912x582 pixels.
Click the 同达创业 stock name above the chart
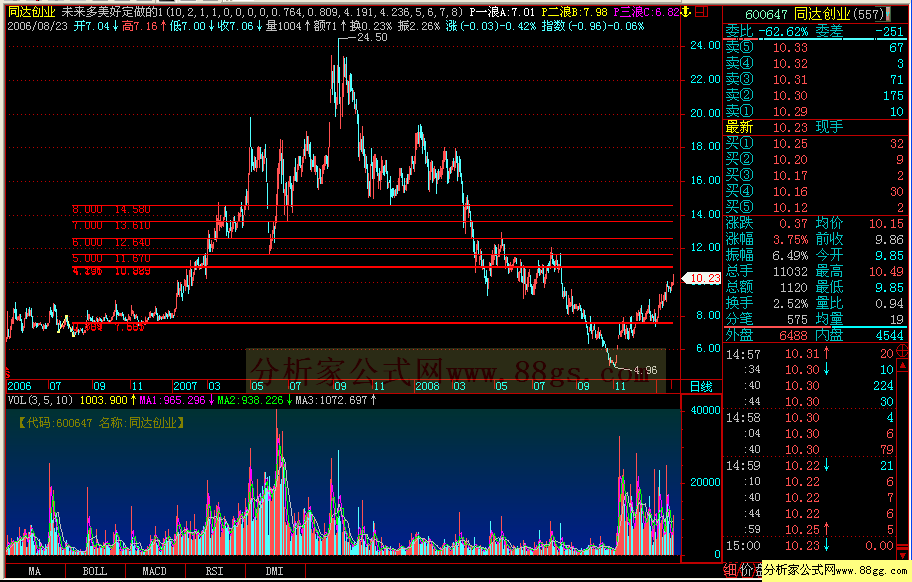click(x=31, y=12)
